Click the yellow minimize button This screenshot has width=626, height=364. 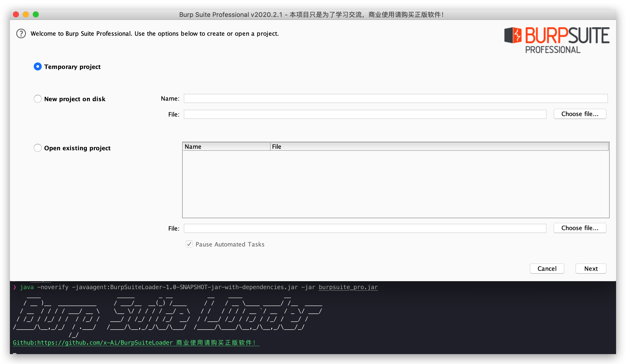point(25,15)
